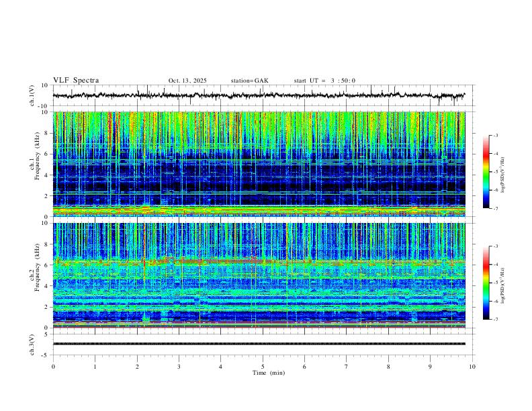Click the ch.2 PSD color bar
The height and width of the screenshot is (411, 532).
pos(486,283)
